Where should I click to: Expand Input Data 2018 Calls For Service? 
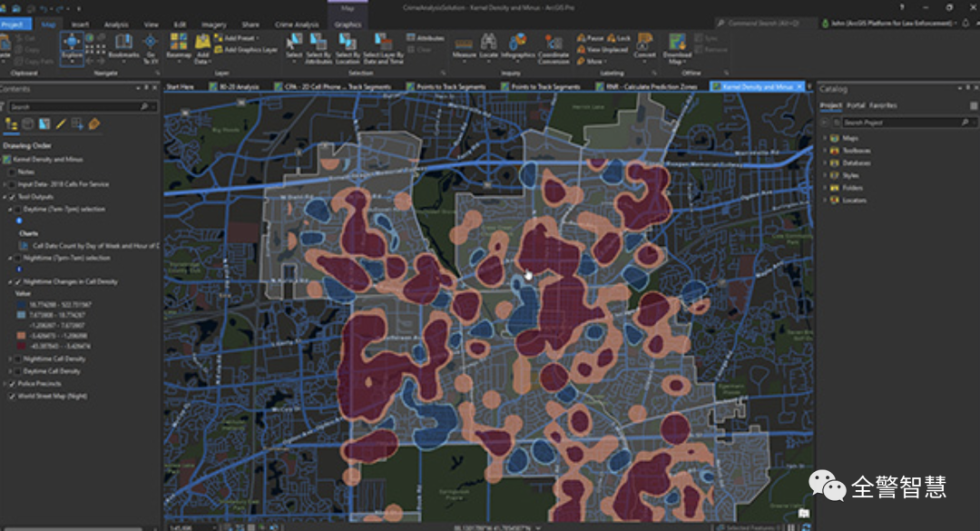click(5, 184)
